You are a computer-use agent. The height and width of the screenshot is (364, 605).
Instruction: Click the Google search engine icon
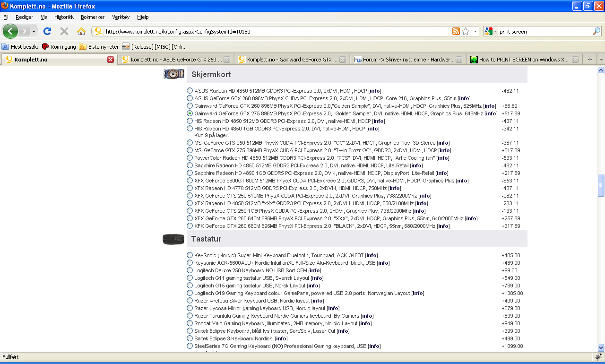489,31
